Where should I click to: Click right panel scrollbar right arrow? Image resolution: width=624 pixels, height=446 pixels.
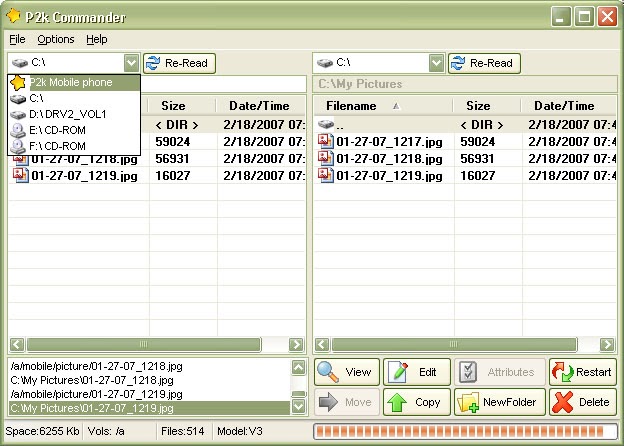point(607,345)
